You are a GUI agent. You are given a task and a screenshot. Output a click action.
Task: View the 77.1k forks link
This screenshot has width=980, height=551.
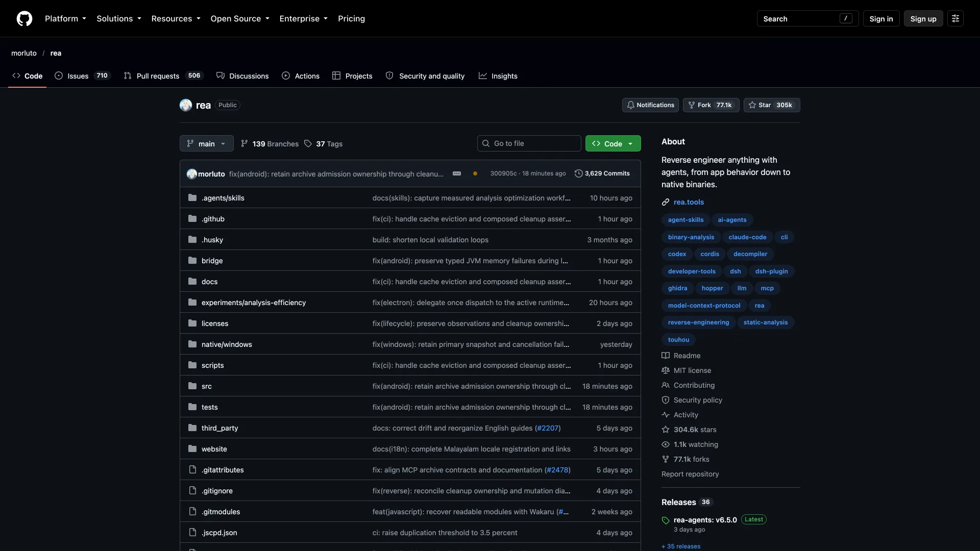pyautogui.click(x=685, y=459)
